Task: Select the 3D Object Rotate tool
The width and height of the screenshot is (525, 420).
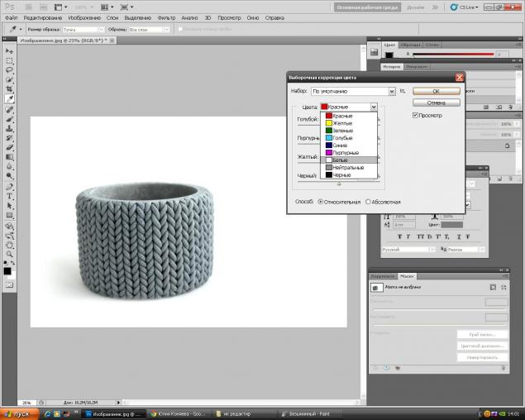Action: pyautogui.click(x=9, y=226)
